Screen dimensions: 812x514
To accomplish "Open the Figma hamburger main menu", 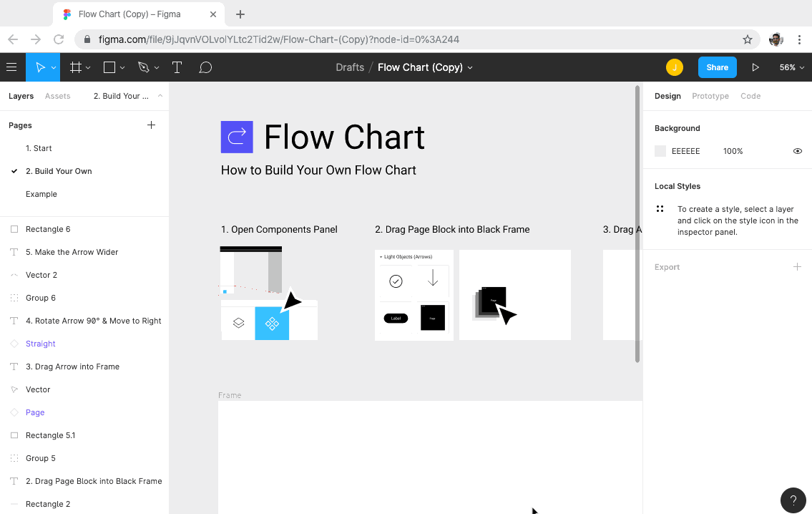I will (11, 67).
